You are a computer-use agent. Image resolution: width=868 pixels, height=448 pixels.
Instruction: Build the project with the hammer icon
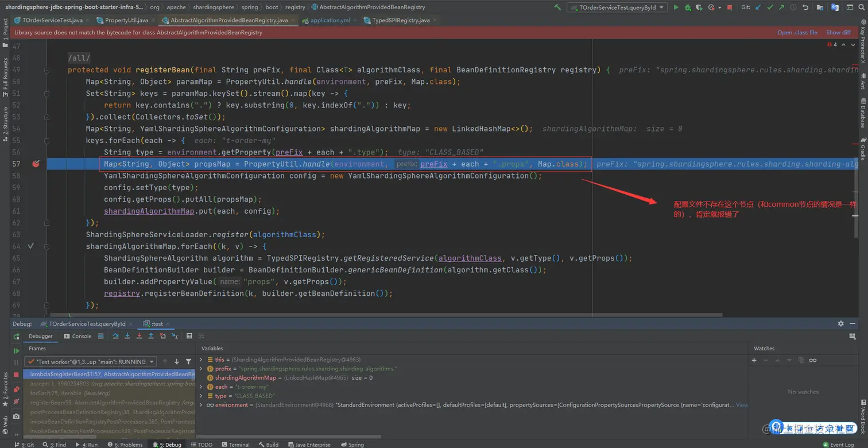tap(557, 7)
